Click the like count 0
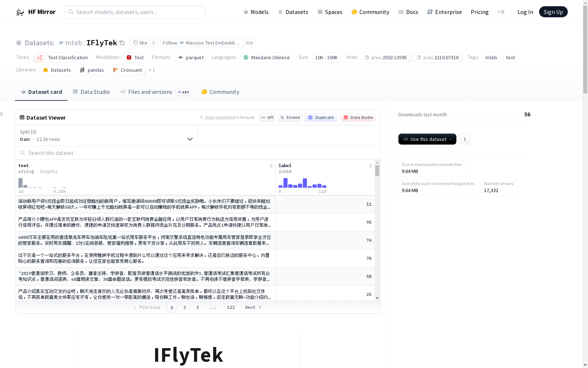Image resolution: width=588 pixels, height=368 pixels. pos(154,43)
